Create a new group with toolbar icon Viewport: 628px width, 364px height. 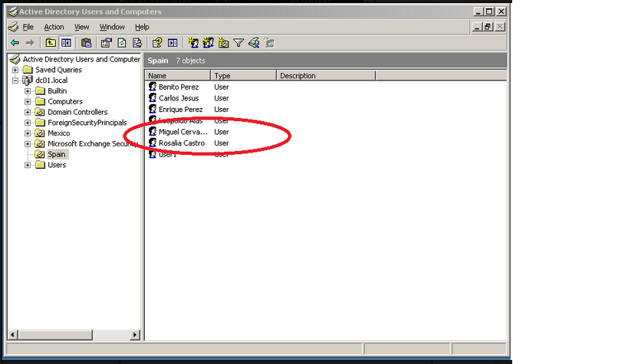click(209, 42)
